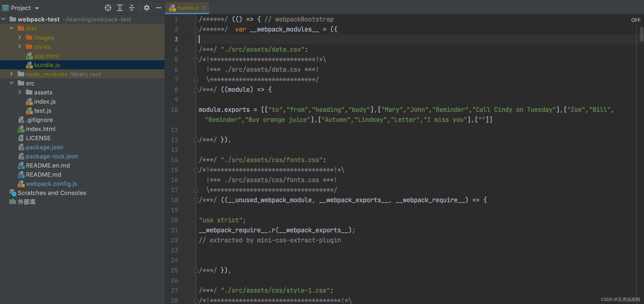The height and width of the screenshot is (304, 644).
Task: Select the LICENSE file
Action: tap(38, 138)
